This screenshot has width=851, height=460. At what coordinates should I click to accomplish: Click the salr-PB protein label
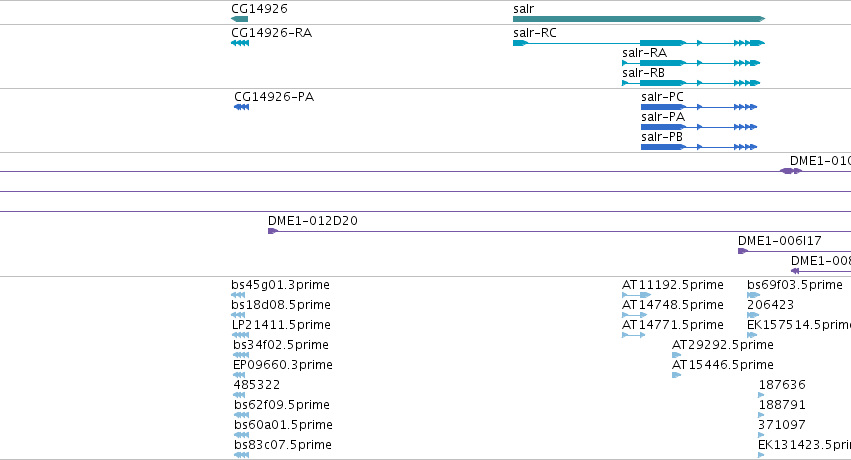coord(662,137)
